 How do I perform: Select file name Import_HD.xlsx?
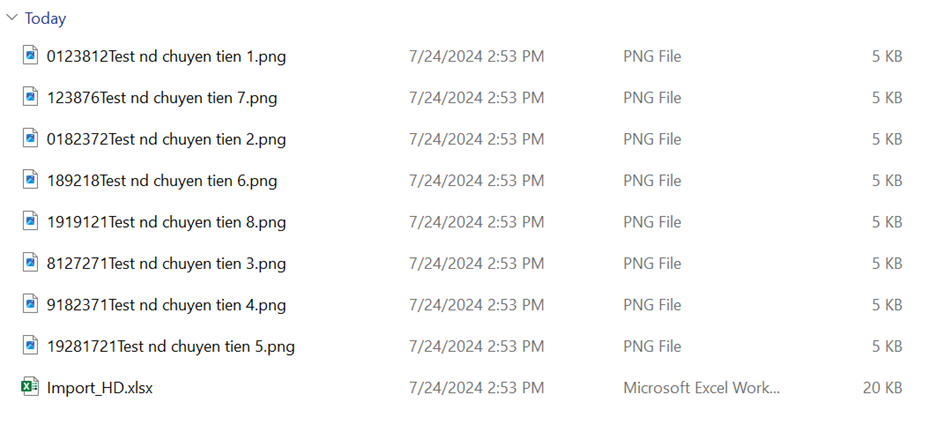pyautogui.click(x=100, y=388)
